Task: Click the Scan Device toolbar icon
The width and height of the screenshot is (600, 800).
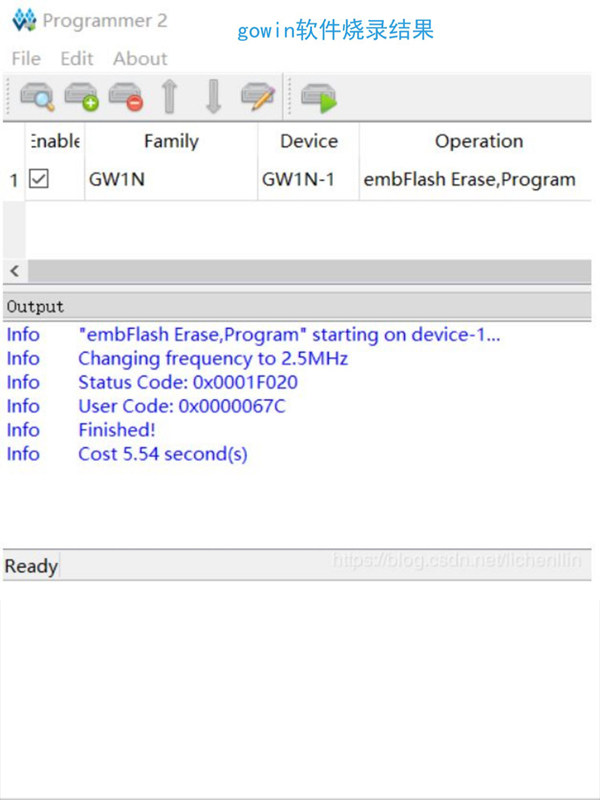Action: [37, 96]
